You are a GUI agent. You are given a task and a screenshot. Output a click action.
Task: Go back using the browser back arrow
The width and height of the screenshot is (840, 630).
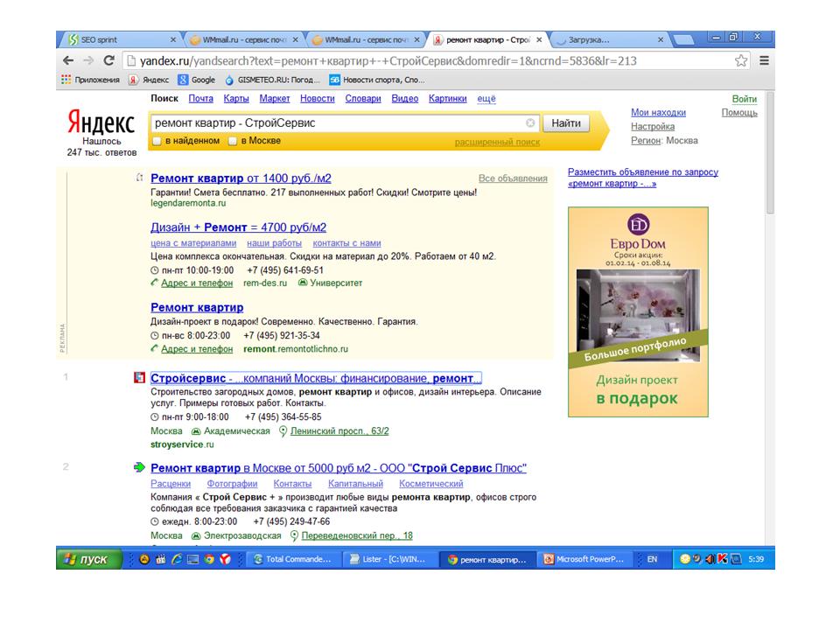pyautogui.click(x=68, y=60)
